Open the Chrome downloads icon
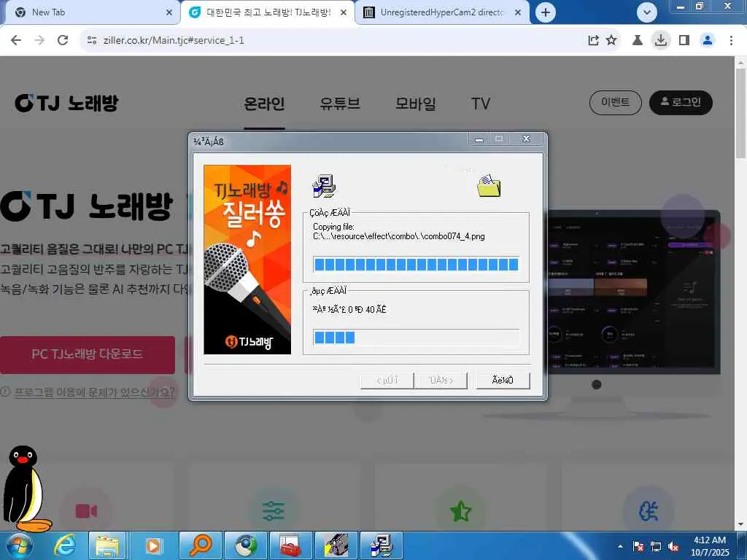 661,41
